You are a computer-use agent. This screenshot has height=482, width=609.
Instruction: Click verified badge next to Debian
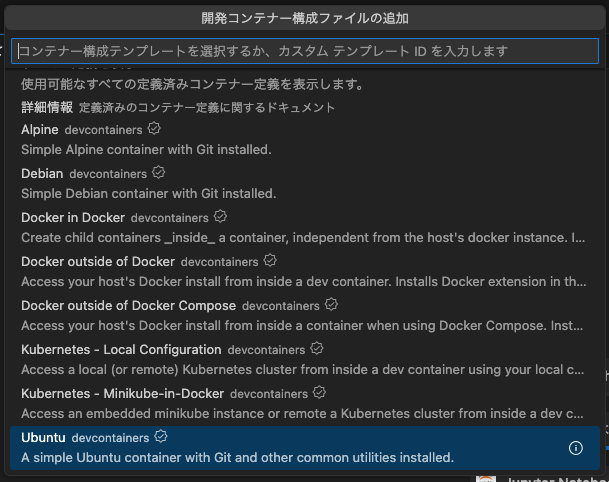click(x=158, y=172)
